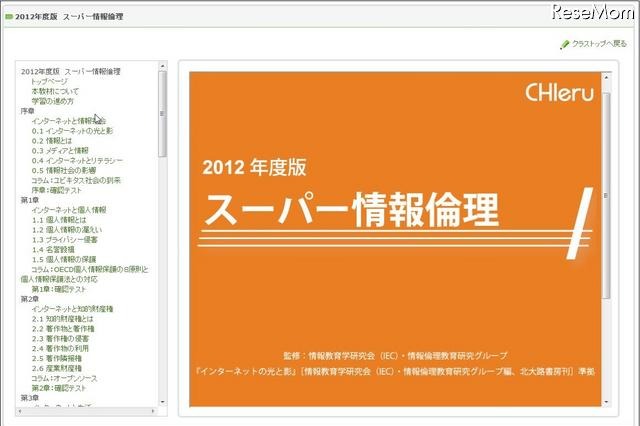Go to 2.4 著作物の利用
This screenshot has height=426, width=640.
pyautogui.click(x=60, y=348)
